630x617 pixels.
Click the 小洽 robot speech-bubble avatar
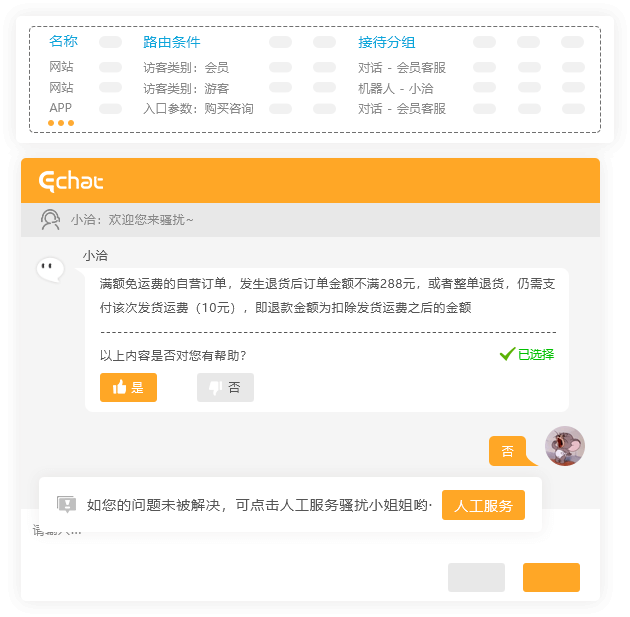click(50, 270)
